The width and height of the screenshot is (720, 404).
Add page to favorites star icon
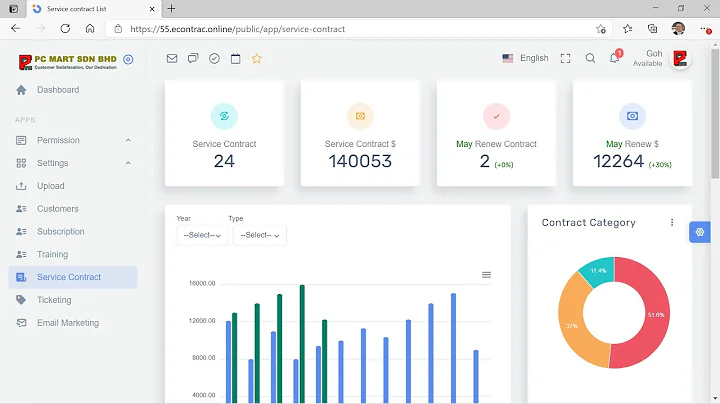601,29
